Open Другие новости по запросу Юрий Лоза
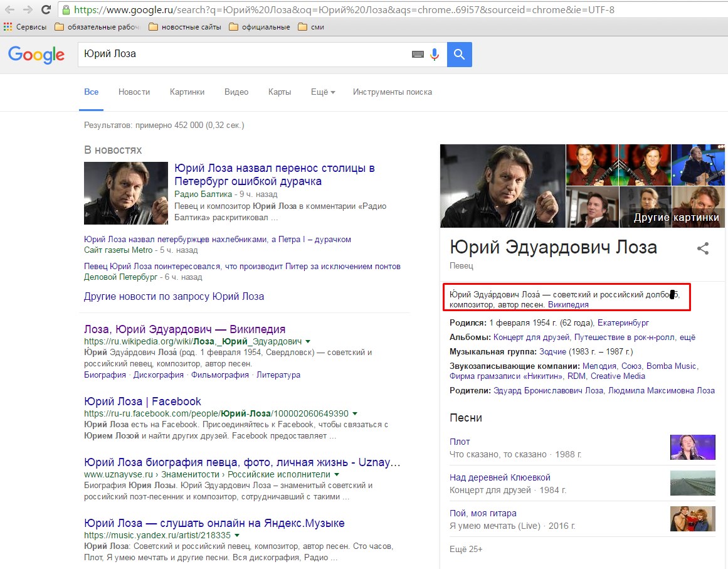Viewport: 728px width, 569px height. click(174, 296)
